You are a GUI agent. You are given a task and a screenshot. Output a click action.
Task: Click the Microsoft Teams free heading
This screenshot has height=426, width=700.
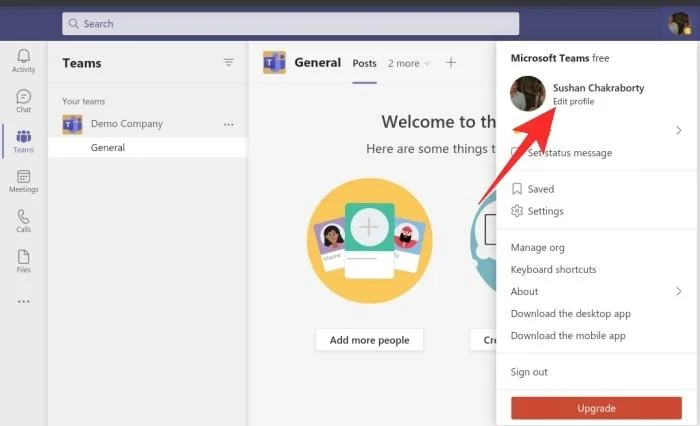pos(560,58)
